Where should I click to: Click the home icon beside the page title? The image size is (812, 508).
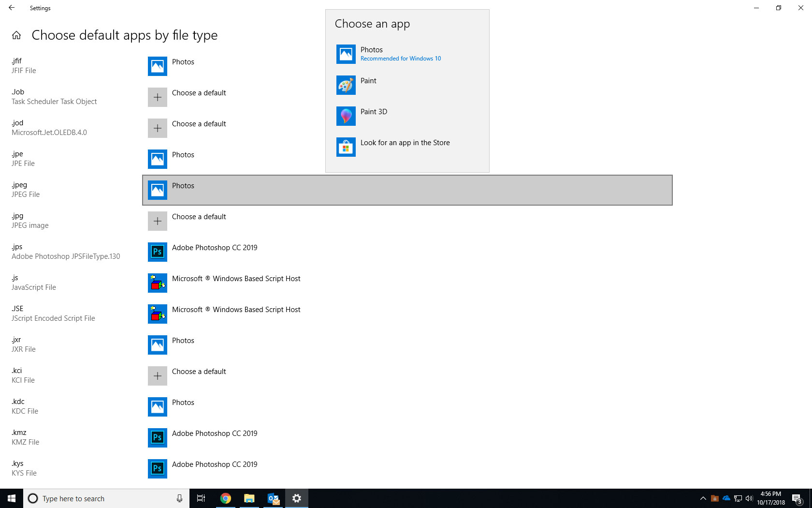point(16,35)
